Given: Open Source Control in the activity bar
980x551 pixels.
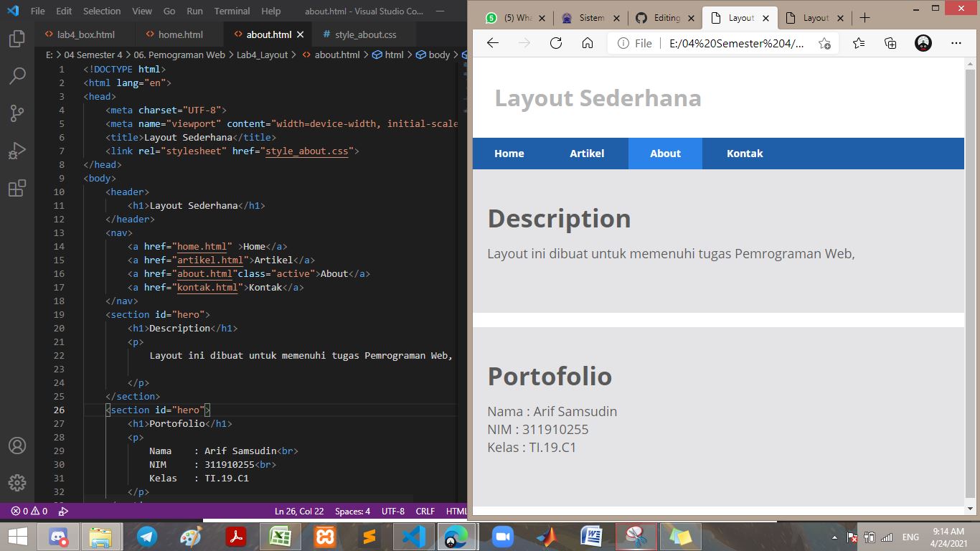Looking at the screenshot, I should [17, 113].
